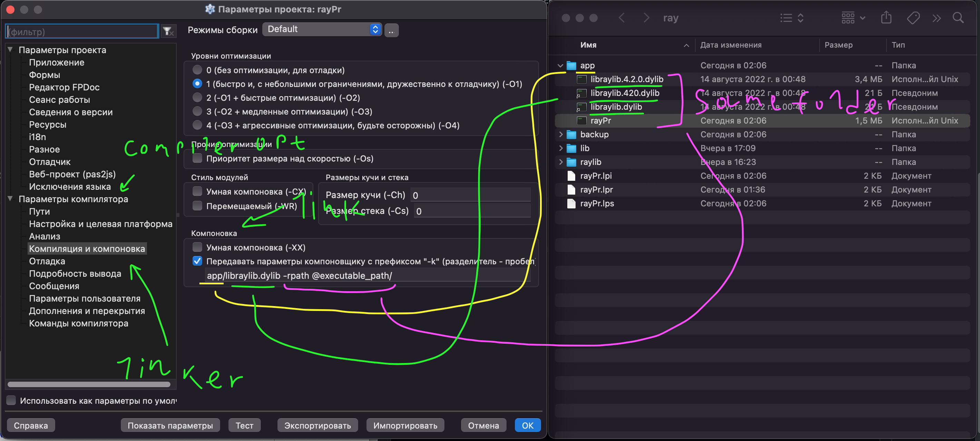Enable smart linking (-CX) checkbox
The width and height of the screenshot is (980, 441).
pyautogui.click(x=197, y=192)
